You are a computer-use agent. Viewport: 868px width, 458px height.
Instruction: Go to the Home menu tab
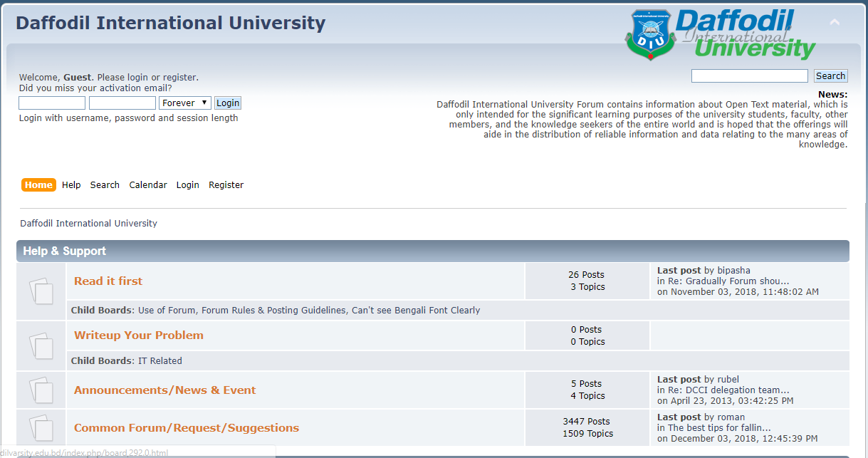[x=38, y=185]
